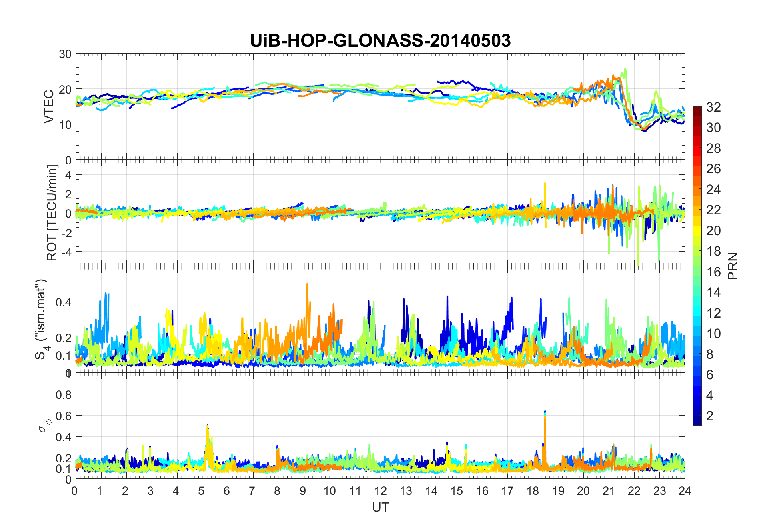The height and width of the screenshot is (532, 761).
Task: Pick the green colorbar band beside 16
Action: (697, 272)
